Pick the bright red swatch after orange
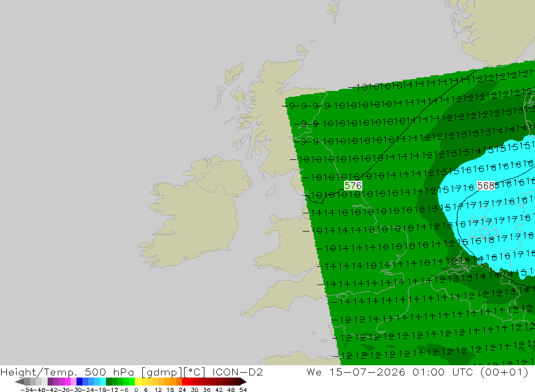This screenshot has width=535, height=392. (185, 382)
